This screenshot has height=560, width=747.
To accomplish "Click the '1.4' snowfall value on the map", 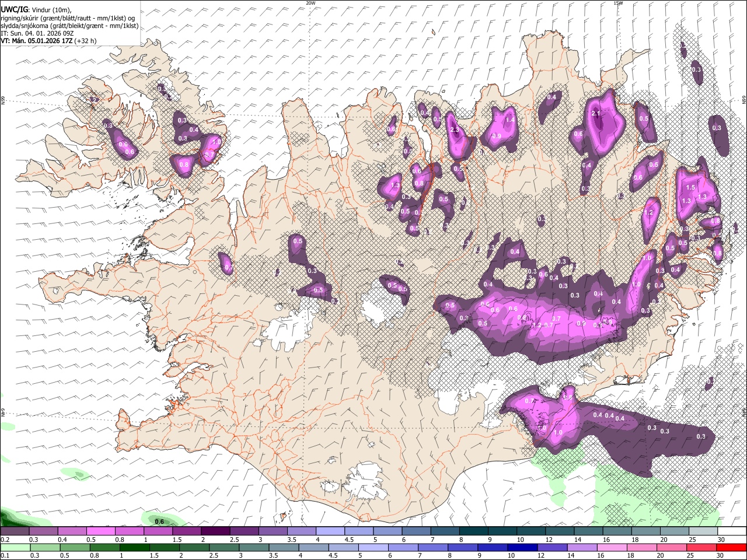I will click(509, 120).
